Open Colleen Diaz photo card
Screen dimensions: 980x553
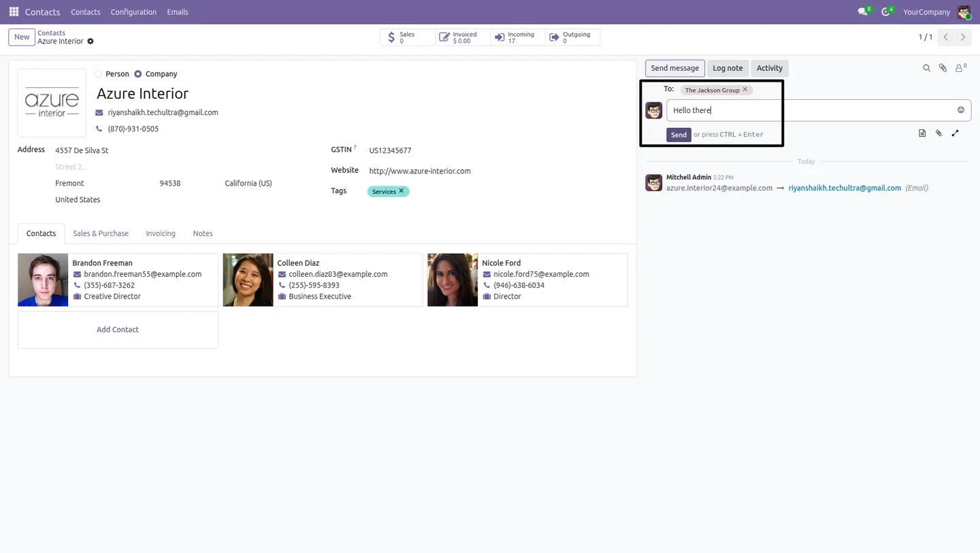click(248, 280)
